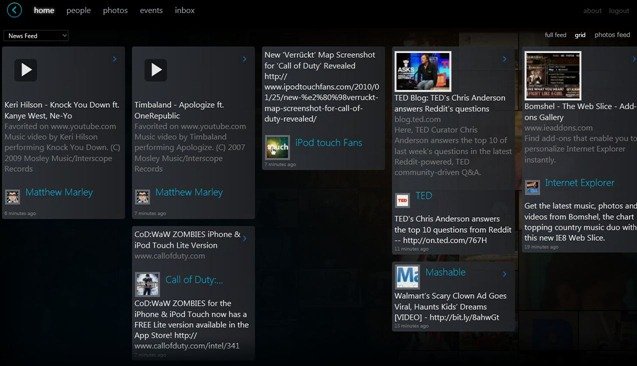The width and height of the screenshot is (637, 366).
Task: Open CoD:WaW ZOMBIES iPhone Lite Version title
Action: click(187, 240)
